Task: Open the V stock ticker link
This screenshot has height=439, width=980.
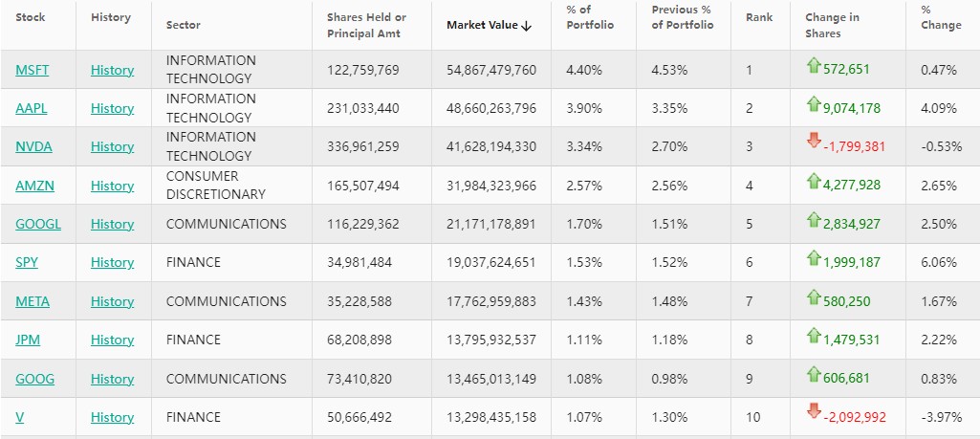Action: (20, 417)
